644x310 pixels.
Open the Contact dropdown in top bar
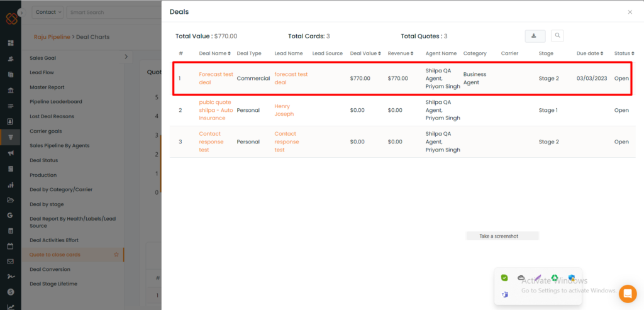point(48,13)
